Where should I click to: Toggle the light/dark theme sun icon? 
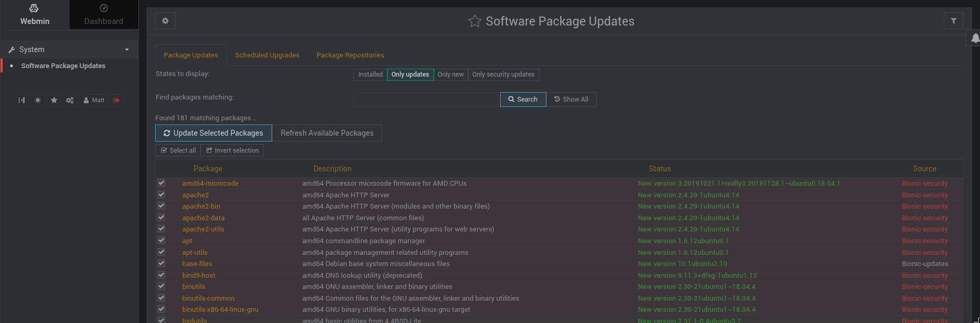(x=38, y=100)
